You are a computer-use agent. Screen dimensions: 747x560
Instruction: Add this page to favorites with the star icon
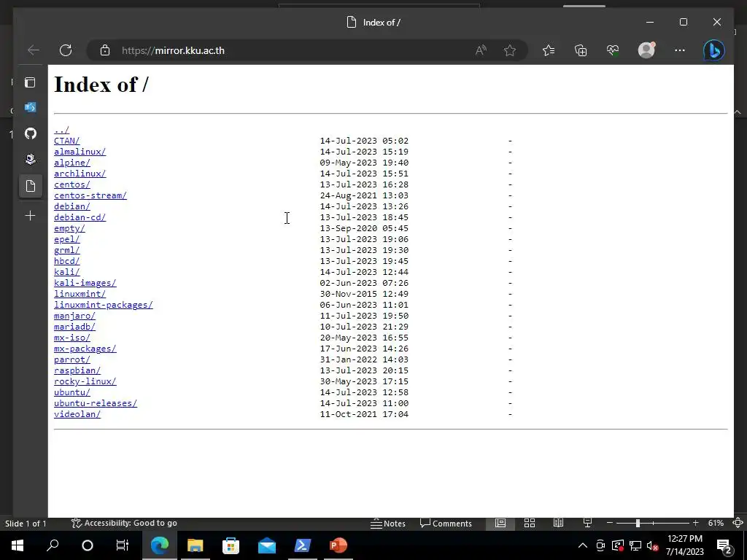click(x=510, y=50)
